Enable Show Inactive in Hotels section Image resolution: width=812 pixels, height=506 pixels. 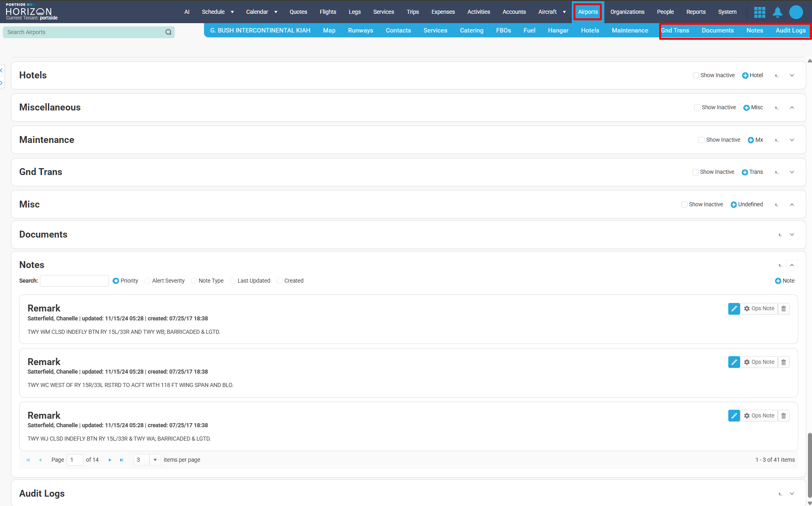[x=696, y=76]
